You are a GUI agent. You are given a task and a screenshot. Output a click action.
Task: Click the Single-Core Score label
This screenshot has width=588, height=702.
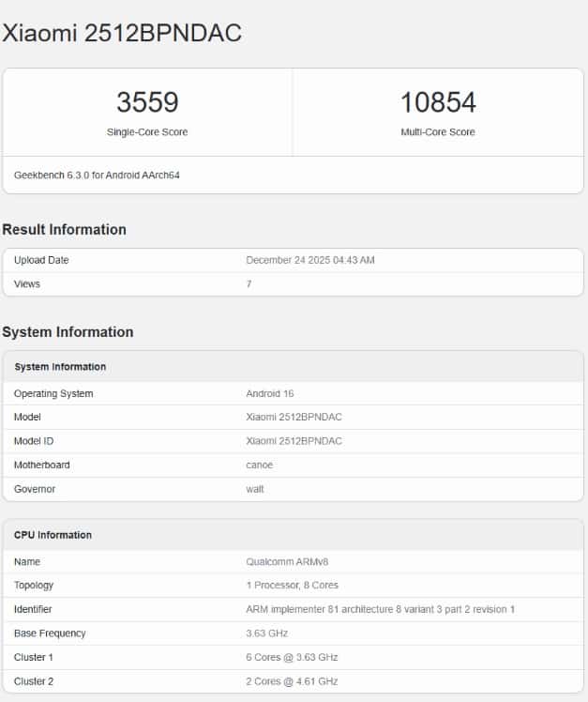(x=147, y=132)
